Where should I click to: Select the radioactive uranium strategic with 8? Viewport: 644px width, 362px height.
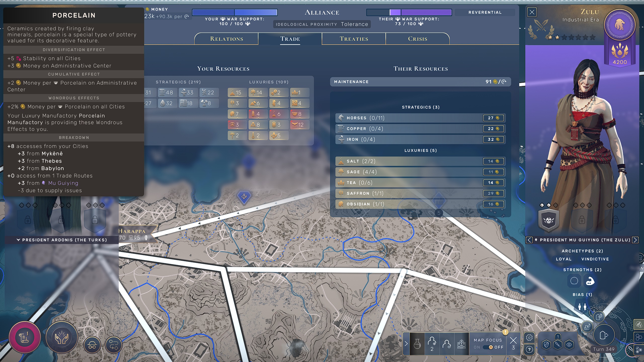coord(209,103)
